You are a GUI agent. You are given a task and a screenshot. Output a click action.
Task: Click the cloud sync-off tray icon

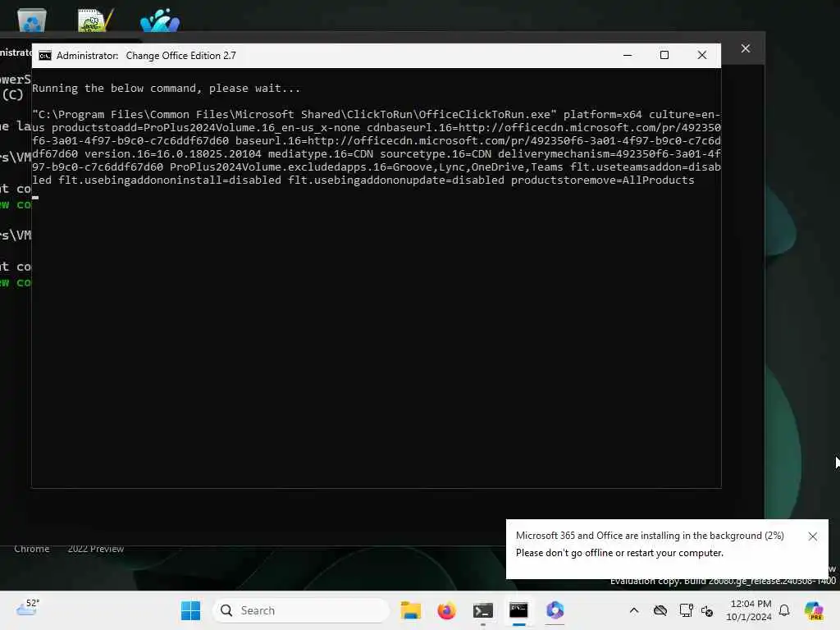(660, 610)
